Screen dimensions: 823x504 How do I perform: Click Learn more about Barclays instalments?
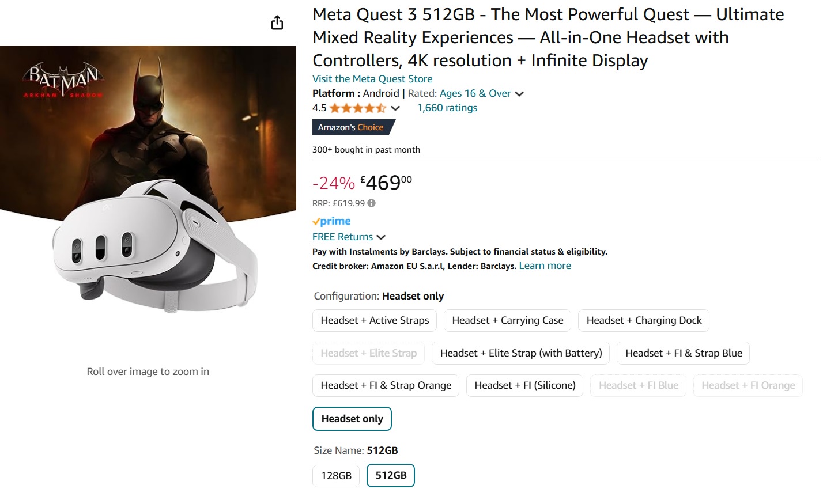pyautogui.click(x=545, y=266)
